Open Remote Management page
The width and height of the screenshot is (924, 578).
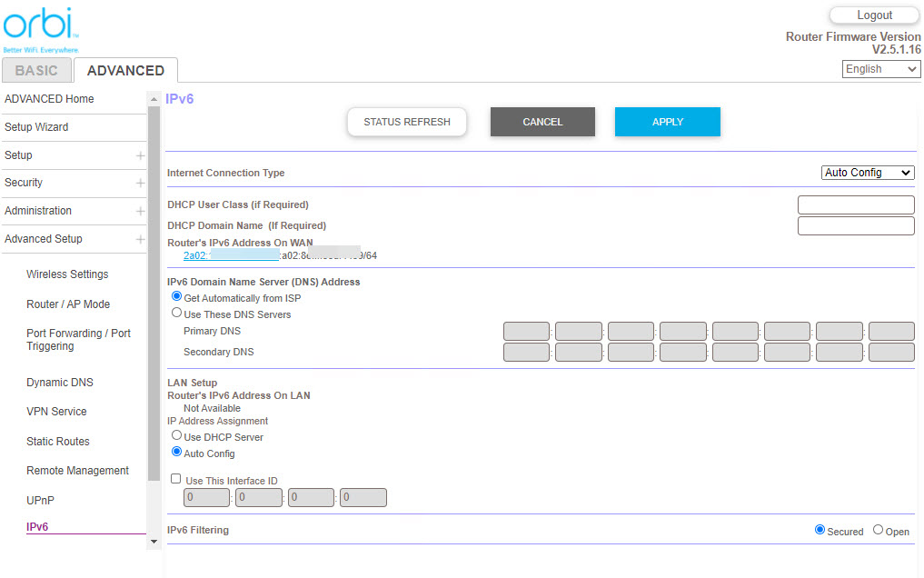[77, 470]
